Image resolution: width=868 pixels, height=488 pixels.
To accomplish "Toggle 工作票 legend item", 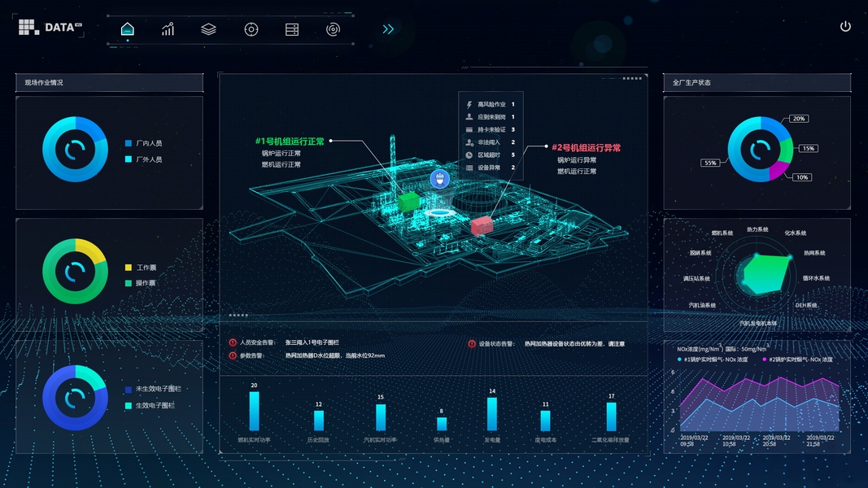I will (141, 268).
